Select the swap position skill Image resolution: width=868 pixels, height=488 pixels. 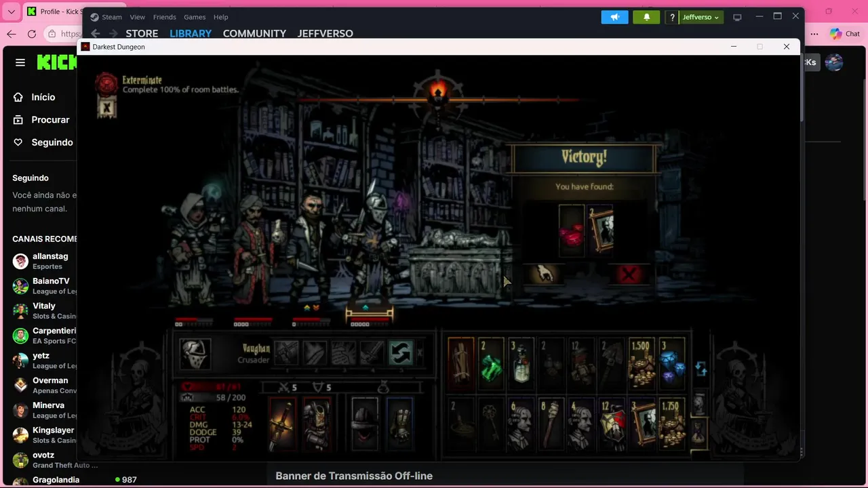400,352
